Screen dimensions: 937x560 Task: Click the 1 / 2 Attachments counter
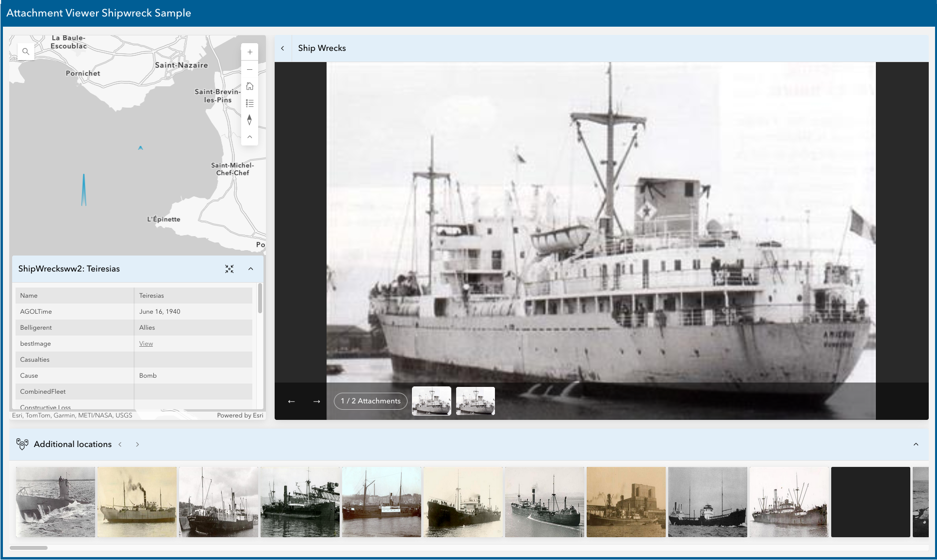tap(370, 401)
